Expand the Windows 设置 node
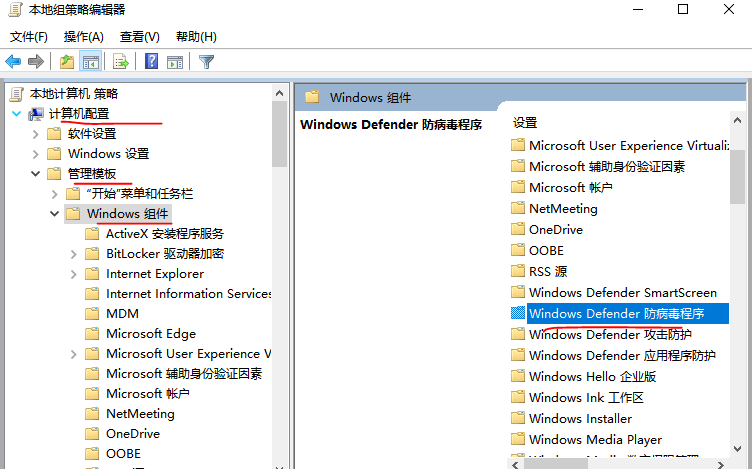The width and height of the screenshot is (752, 469). pos(35,154)
